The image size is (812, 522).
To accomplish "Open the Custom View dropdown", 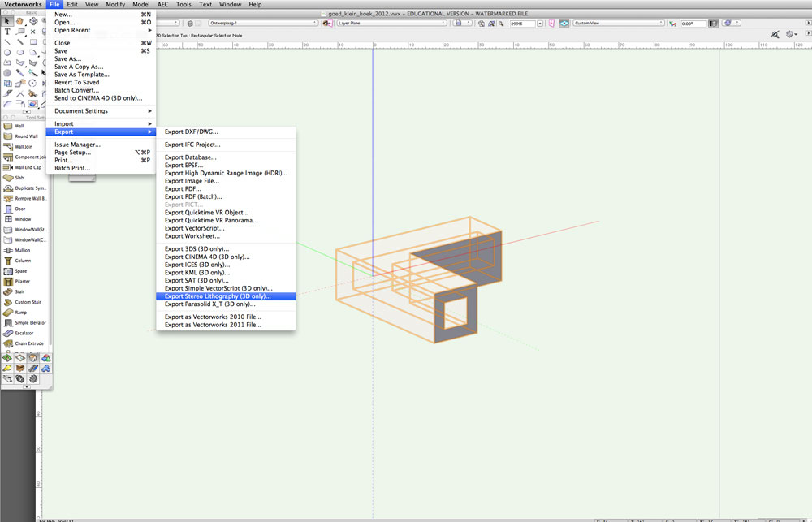I will point(618,24).
